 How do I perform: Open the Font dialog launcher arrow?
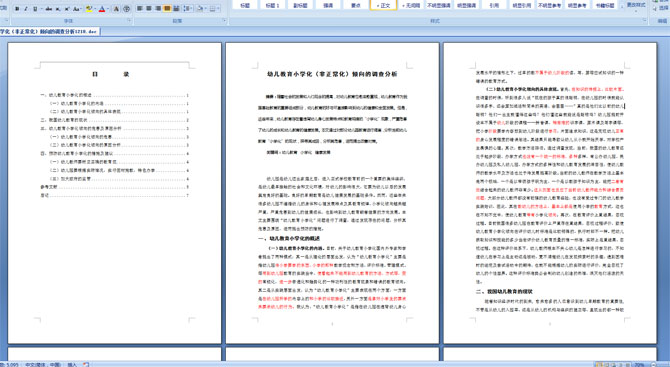[x=129, y=21]
